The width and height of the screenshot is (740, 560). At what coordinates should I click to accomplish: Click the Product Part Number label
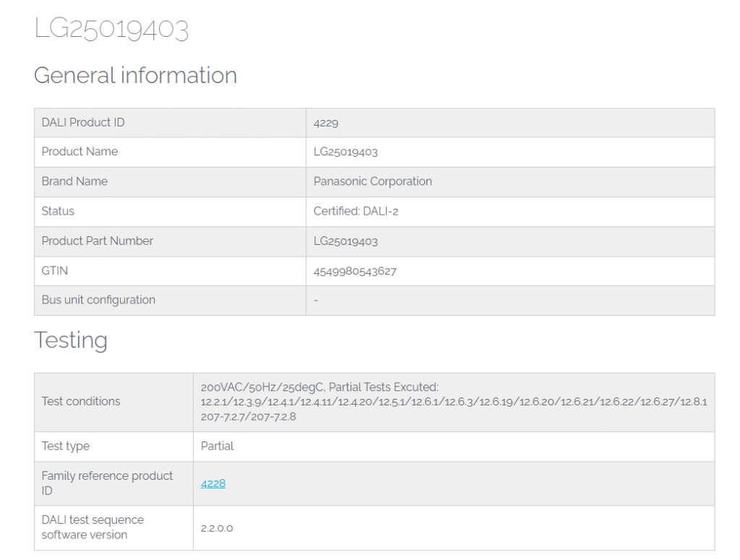click(x=98, y=241)
